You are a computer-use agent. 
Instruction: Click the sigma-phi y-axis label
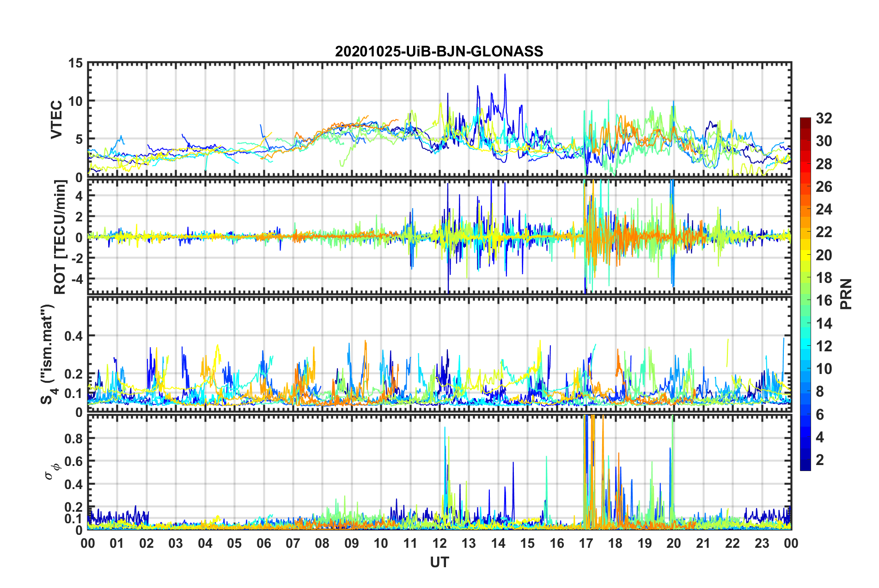(x=52, y=472)
